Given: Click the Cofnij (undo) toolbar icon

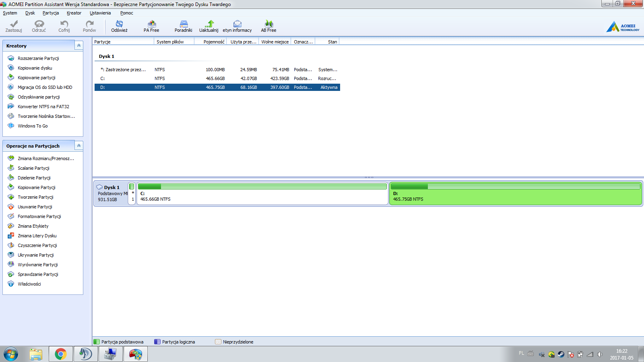Looking at the screenshot, I should [64, 26].
